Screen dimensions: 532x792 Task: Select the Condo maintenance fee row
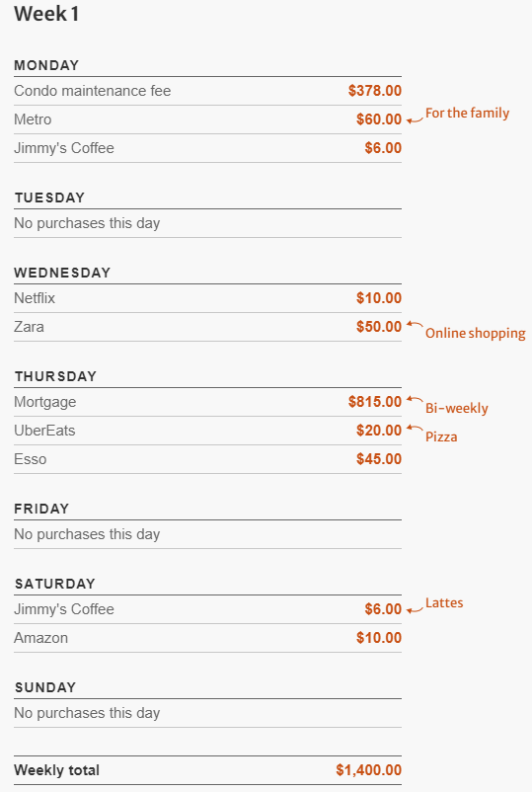pos(207,91)
